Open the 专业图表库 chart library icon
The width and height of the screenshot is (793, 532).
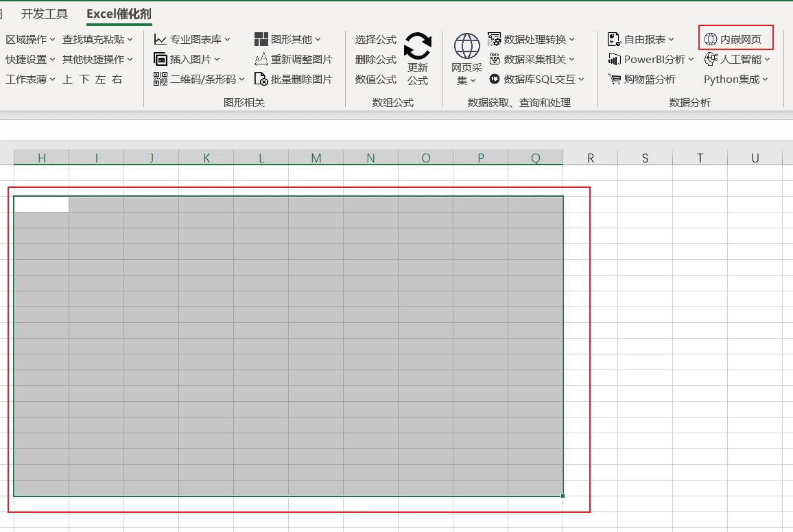[x=161, y=39]
